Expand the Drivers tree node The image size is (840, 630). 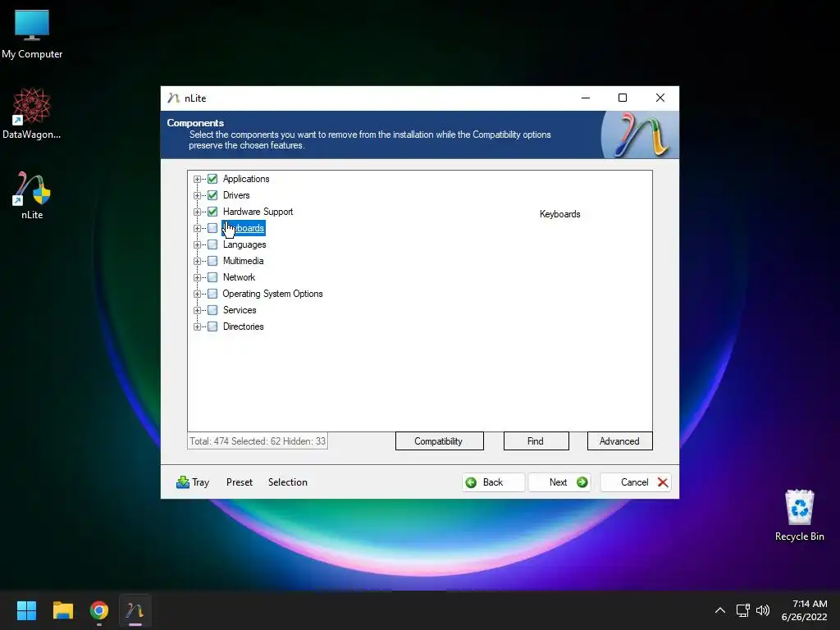tap(197, 195)
